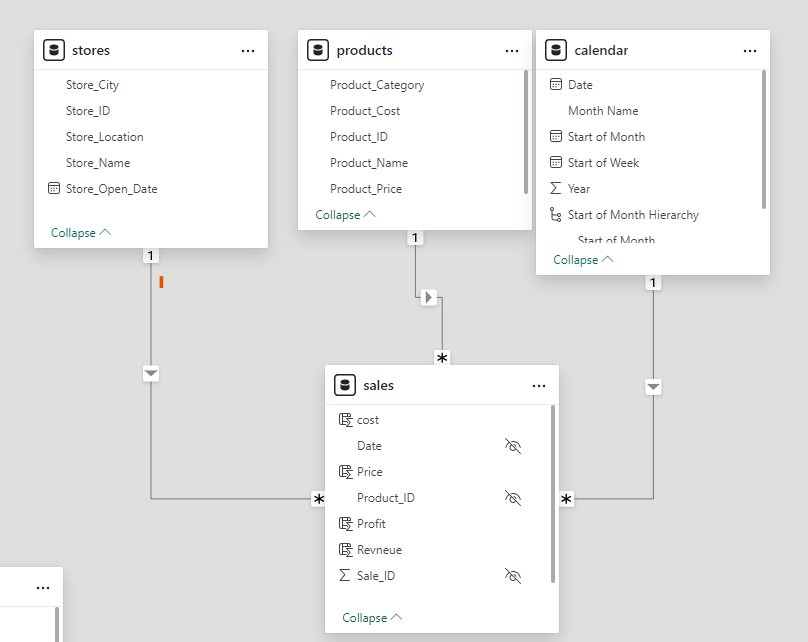Open more options menu for stores table
The height and width of the screenshot is (642, 808).
click(248, 51)
